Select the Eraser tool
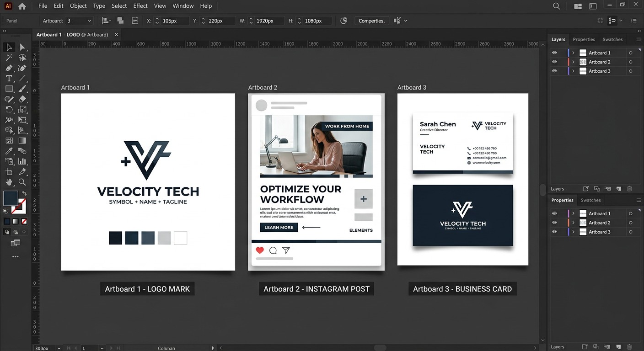 click(22, 99)
